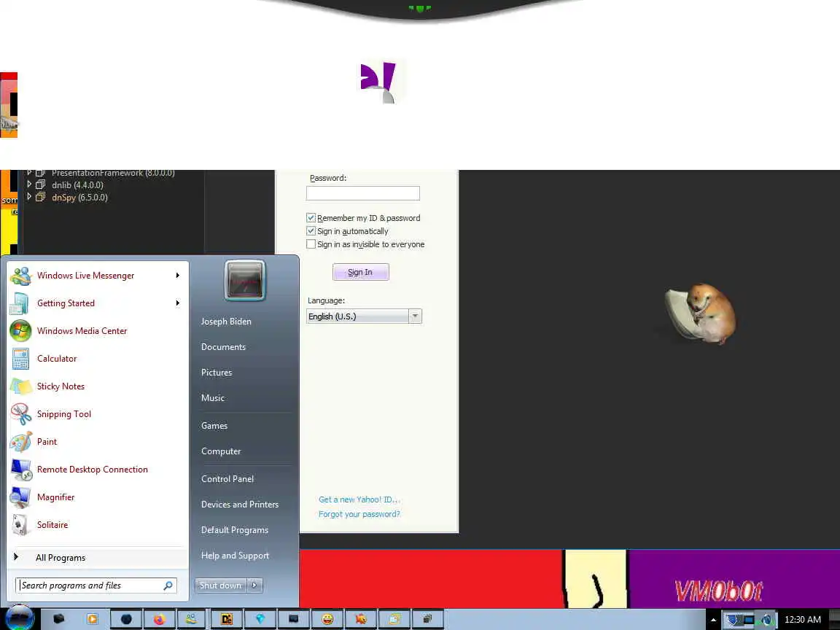Viewport: 840px width, 630px height.
Task: Click the search magnifier icon in Start menu
Action: pos(168,586)
